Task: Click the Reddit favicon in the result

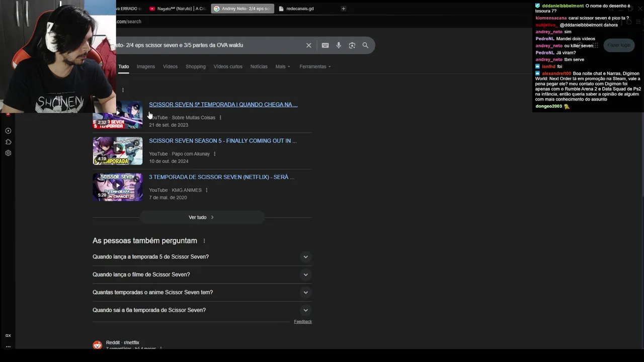Action: tap(97, 345)
